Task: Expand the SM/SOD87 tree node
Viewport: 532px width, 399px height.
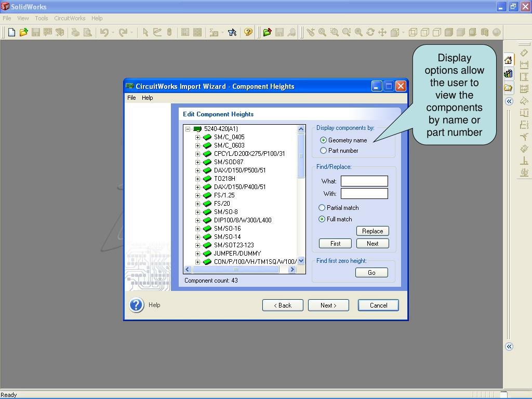Action: 197,162
